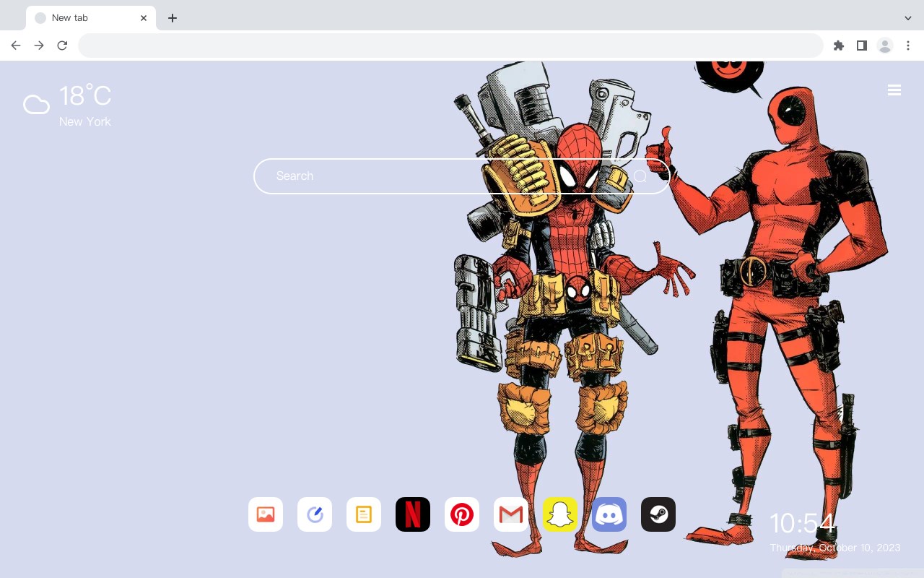Expand the tab search dropdown arrow
Viewport: 924px width, 578px height.
pyautogui.click(x=908, y=18)
